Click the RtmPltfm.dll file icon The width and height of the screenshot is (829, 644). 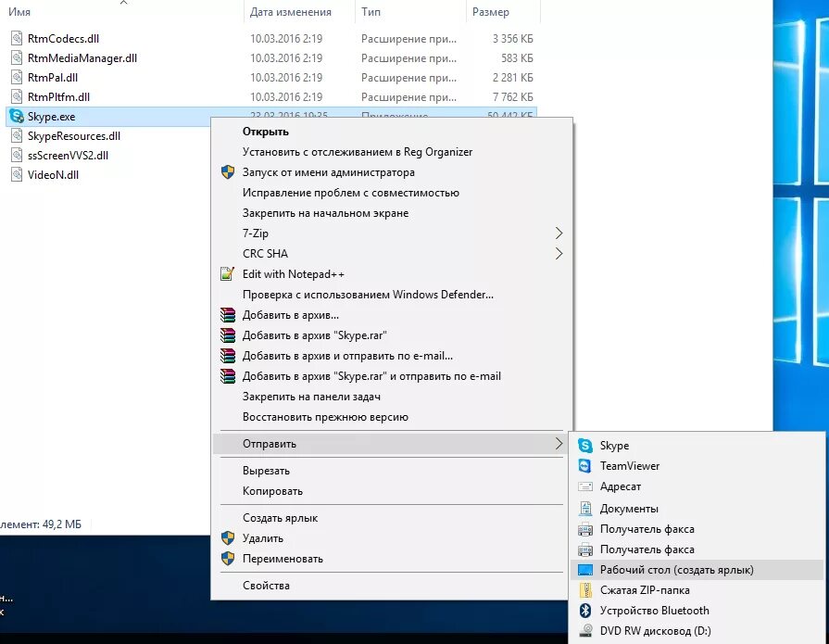17,96
